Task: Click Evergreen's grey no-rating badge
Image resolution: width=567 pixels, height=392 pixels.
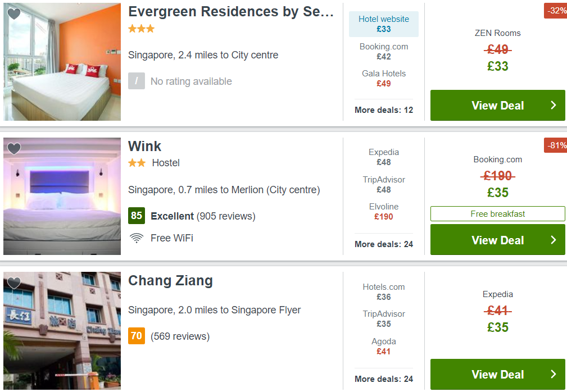Action: pos(137,81)
